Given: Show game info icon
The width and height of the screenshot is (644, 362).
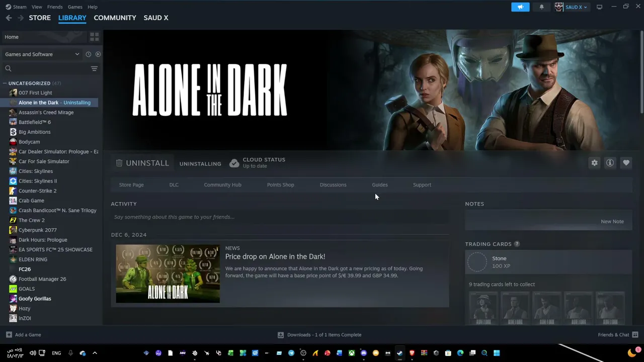Looking at the screenshot, I should click(610, 163).
